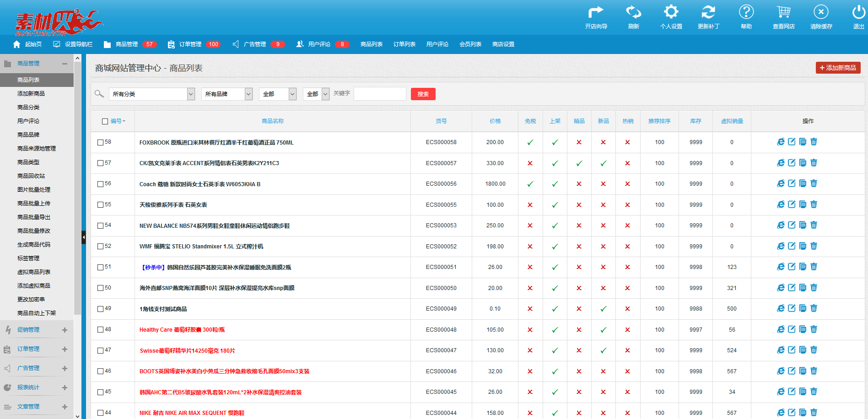
Task: Click the sidebar scroll up arrow
Action: 77,58
